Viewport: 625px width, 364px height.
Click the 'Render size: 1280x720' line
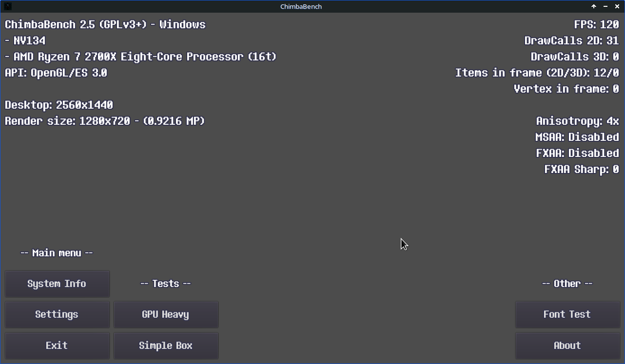pyautogui.click(x=105, y=121)
